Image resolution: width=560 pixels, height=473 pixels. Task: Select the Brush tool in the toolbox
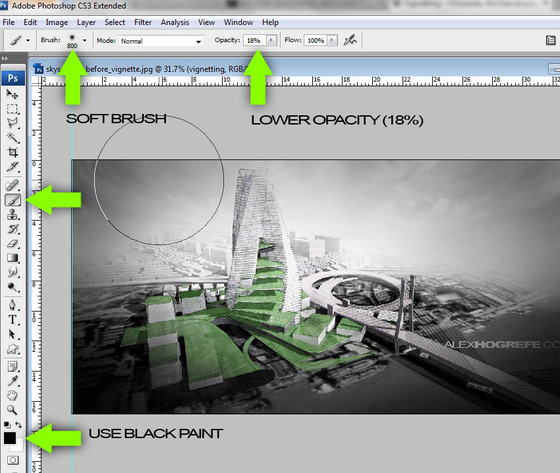[13, 200]
